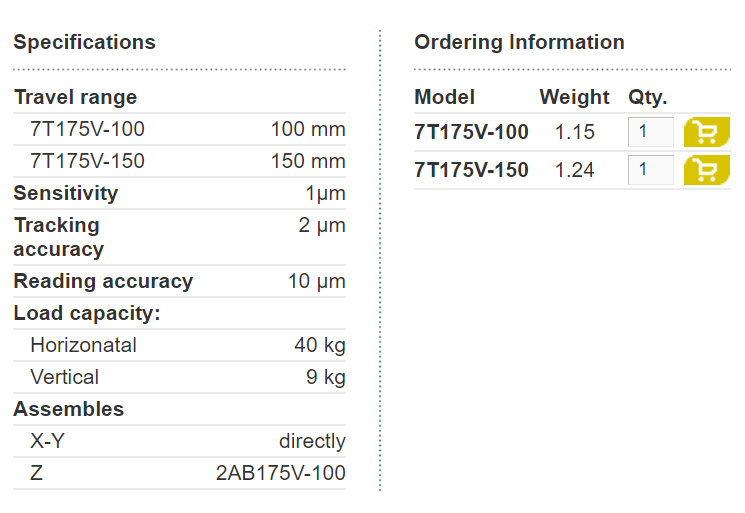745x513 pixels.
Task: Click the Load capacity label
Action: click(87, 313)
